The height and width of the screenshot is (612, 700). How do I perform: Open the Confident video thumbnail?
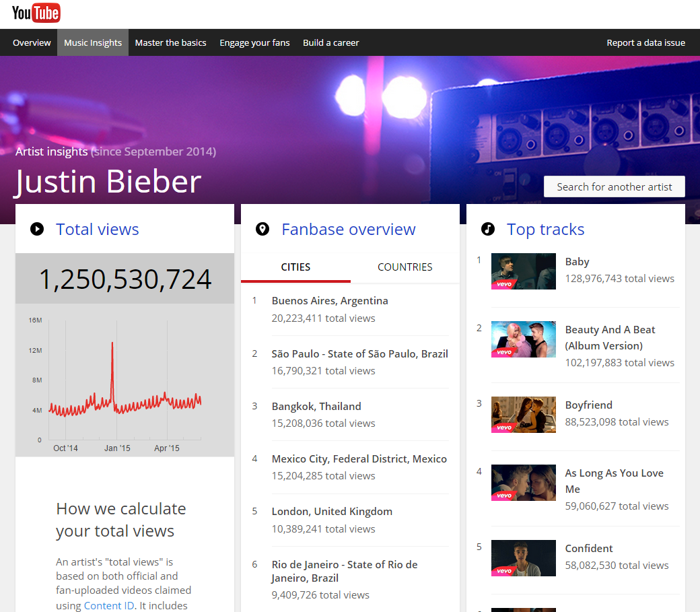tap(523, 557)
